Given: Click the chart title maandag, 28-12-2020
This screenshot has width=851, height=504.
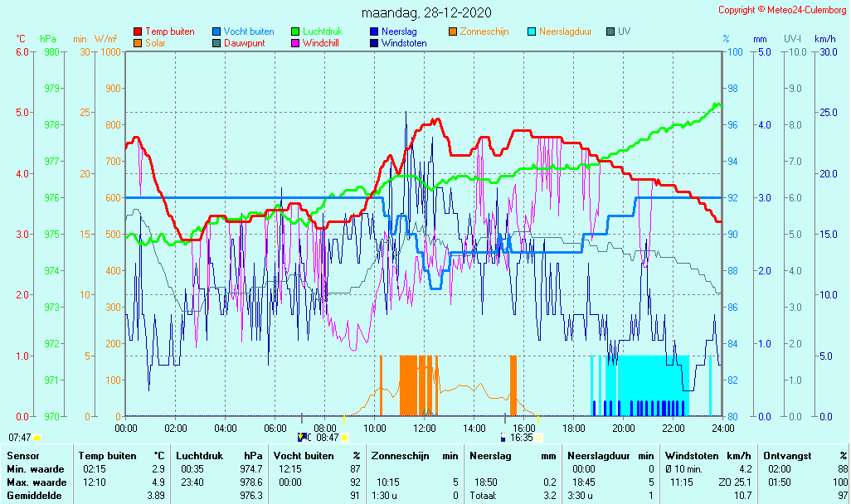Looking at the screenshot, I should [x=426, y=12].
